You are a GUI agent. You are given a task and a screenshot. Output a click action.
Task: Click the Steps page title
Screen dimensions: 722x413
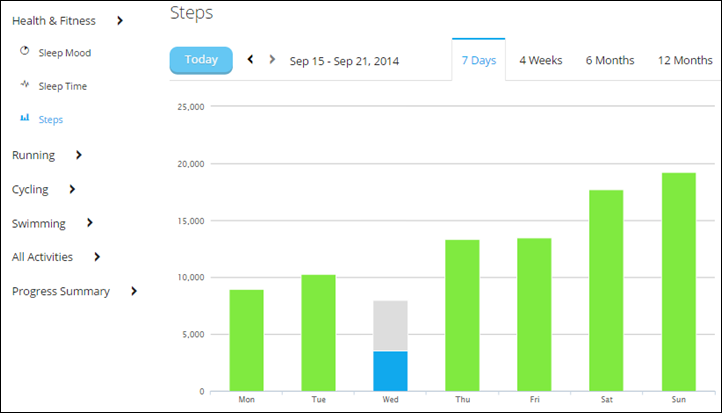click(192, 13)
